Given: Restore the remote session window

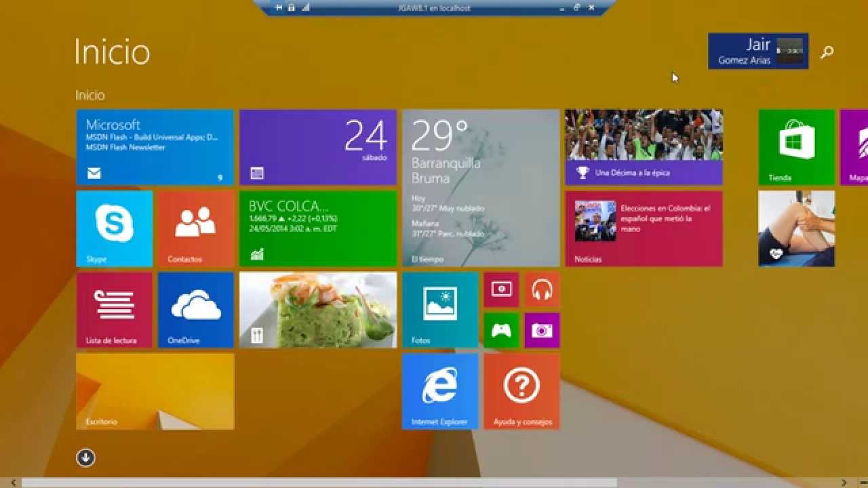Looking at the screenshot, I should pos(577,7).
